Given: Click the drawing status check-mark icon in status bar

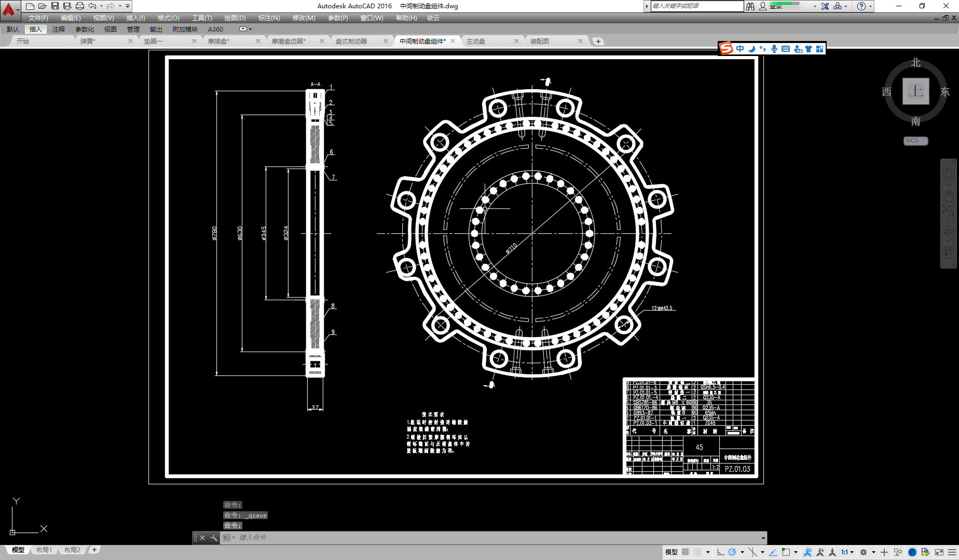Looking at the screenshot, I should [925, 552].
